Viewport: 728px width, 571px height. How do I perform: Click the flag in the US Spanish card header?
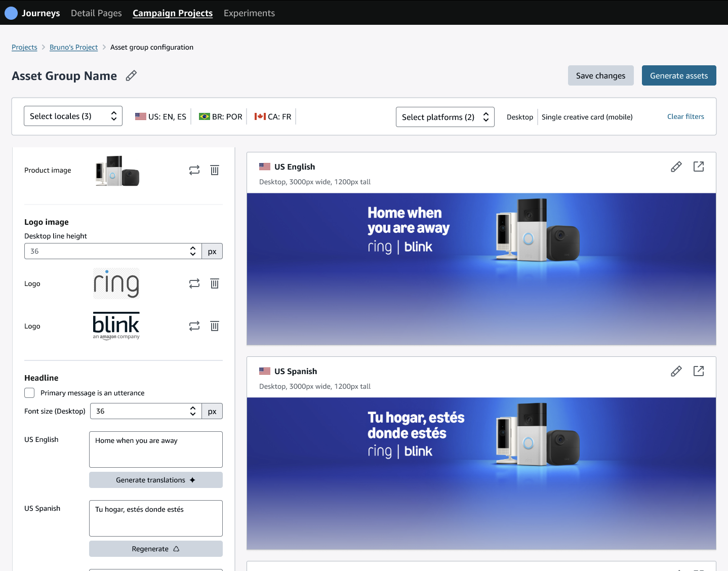(x=265, y=371)
